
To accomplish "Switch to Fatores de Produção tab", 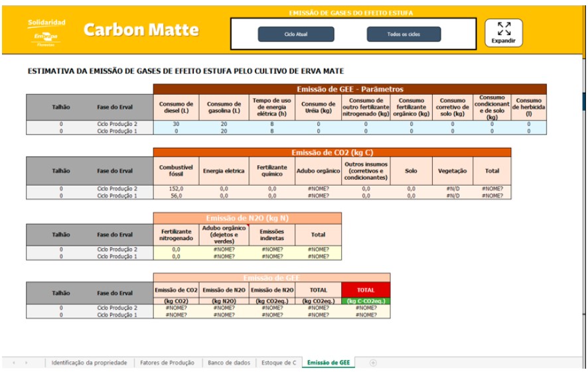I will 167,363.
